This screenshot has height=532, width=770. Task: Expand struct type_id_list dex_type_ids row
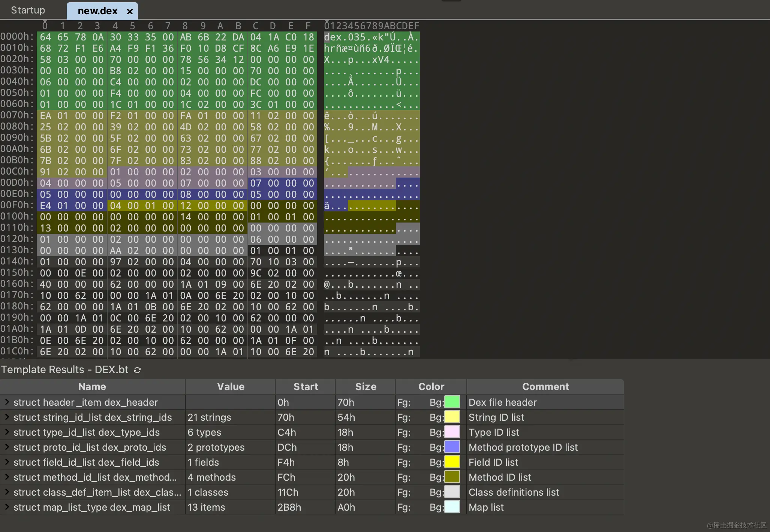7,432
